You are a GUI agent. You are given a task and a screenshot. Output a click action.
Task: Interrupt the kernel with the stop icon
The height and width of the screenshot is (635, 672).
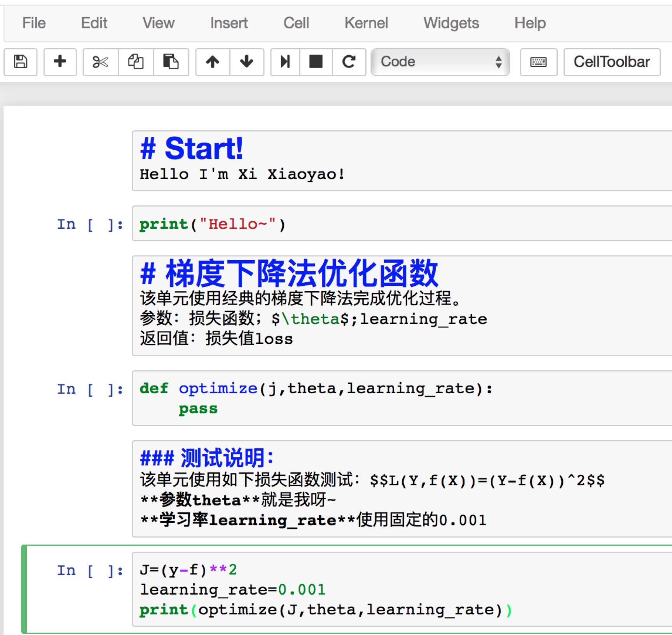pyautogui.click(x=316, y=62)
